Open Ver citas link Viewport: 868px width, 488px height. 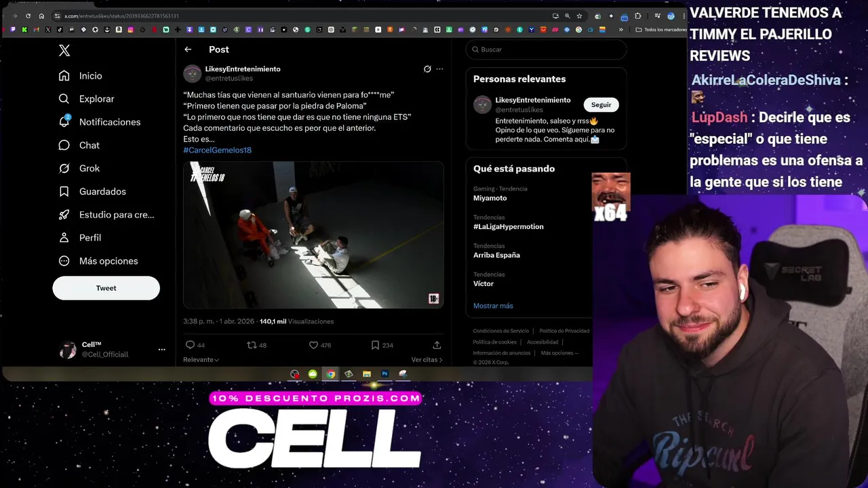pyautogui.click(x=427, y=360)
